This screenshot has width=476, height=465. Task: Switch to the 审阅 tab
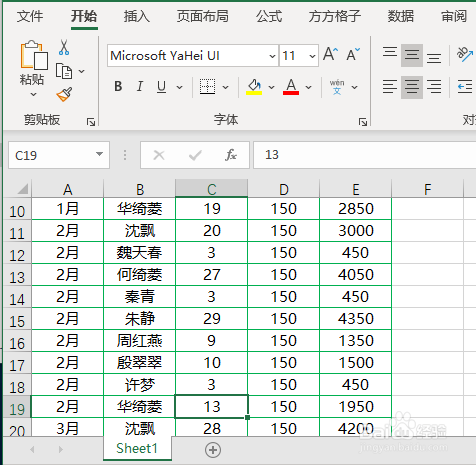(454, 16)
